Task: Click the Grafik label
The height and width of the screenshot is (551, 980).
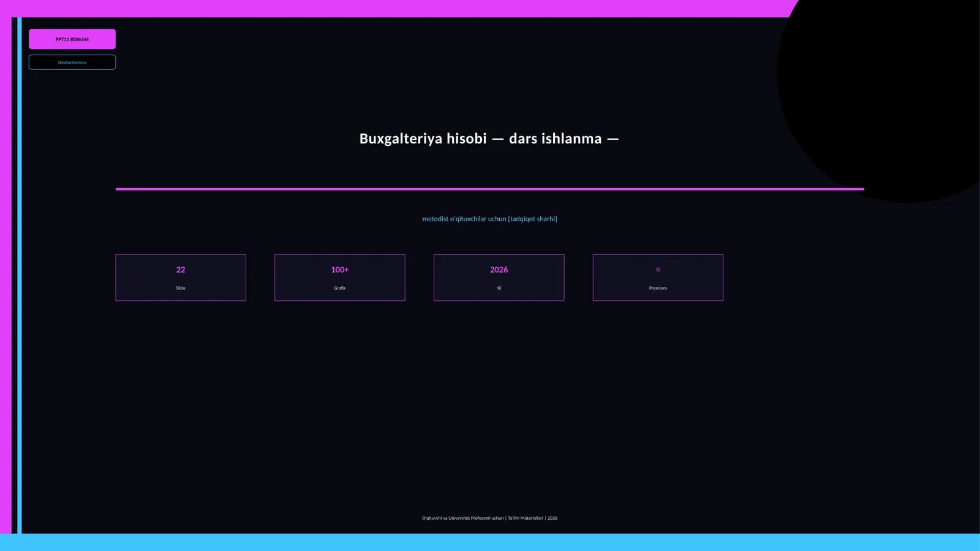Action: pyautogui.click(x=340, y=288)
